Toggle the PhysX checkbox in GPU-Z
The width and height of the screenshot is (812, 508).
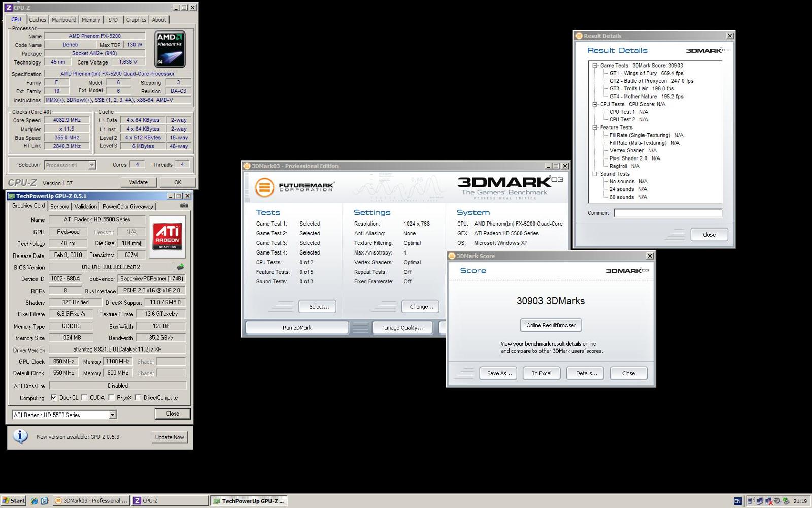point(111,398)
